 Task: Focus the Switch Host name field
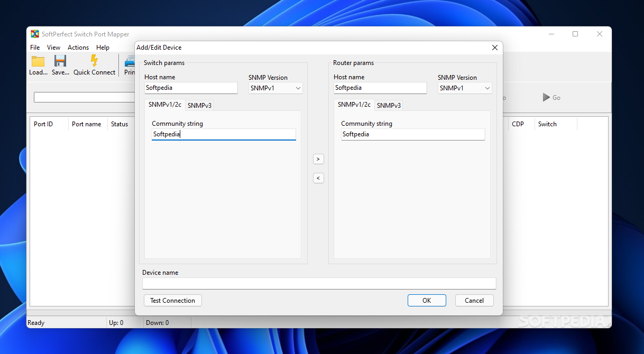(191, 88)
